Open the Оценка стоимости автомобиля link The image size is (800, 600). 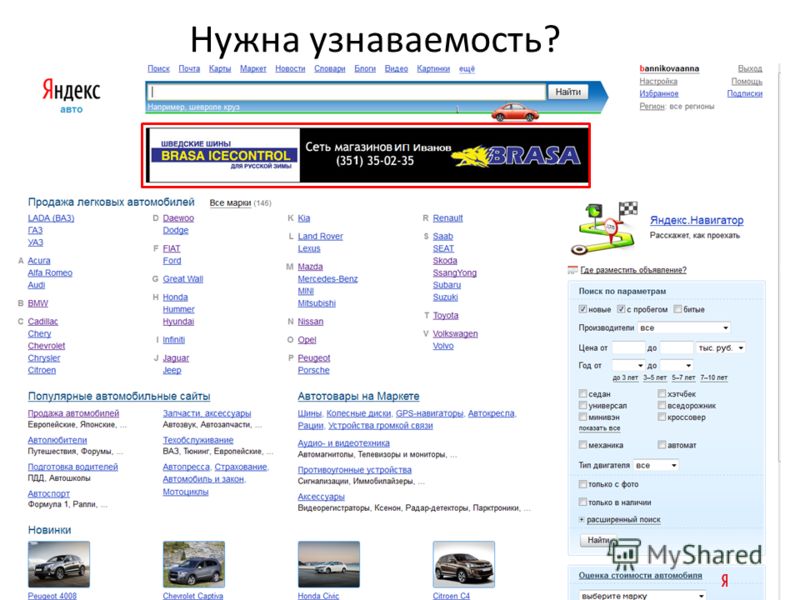[x=640, y=575]
